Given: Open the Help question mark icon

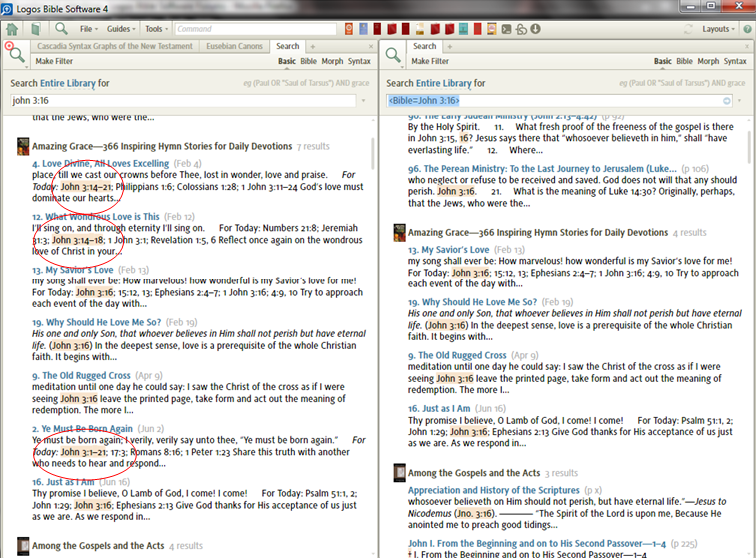Looking at the screenshot, I should coord(747,29).
